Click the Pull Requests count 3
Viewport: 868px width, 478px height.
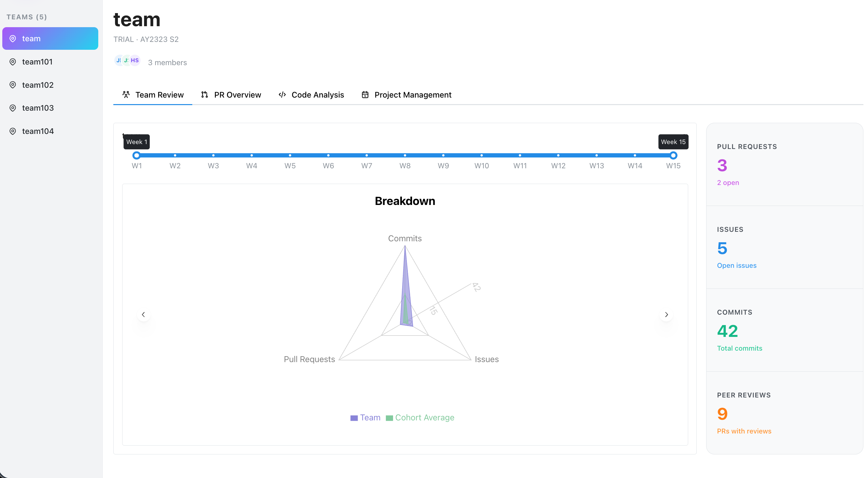pyautogui.click(x=722, y=165)
